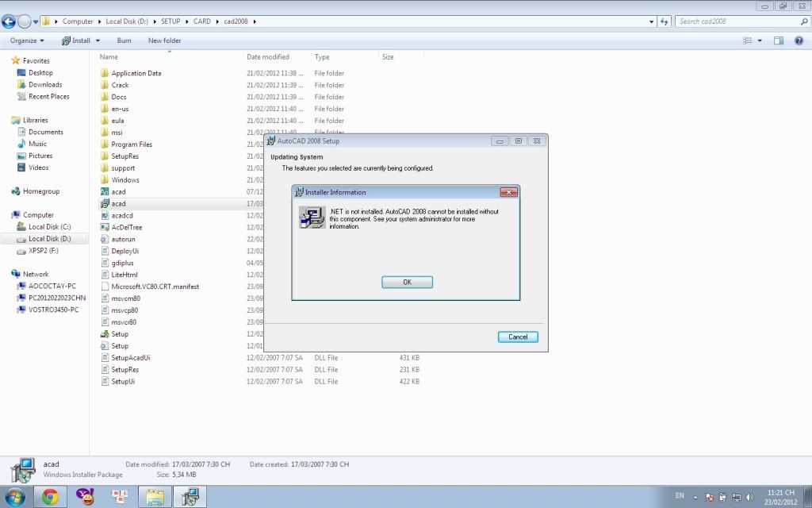Expand the arrow beside Install
The height and width of the screenshot is (508, 812).
point(98,40)
